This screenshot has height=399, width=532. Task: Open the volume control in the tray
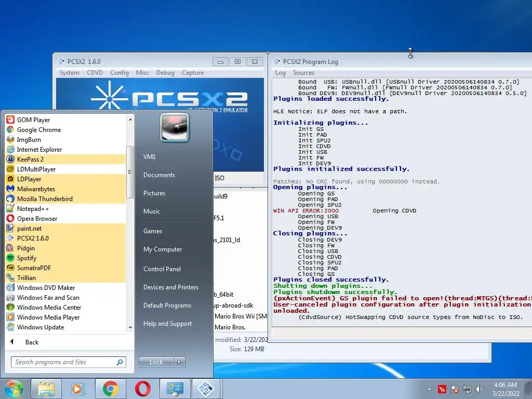click(x=480, y=389)
